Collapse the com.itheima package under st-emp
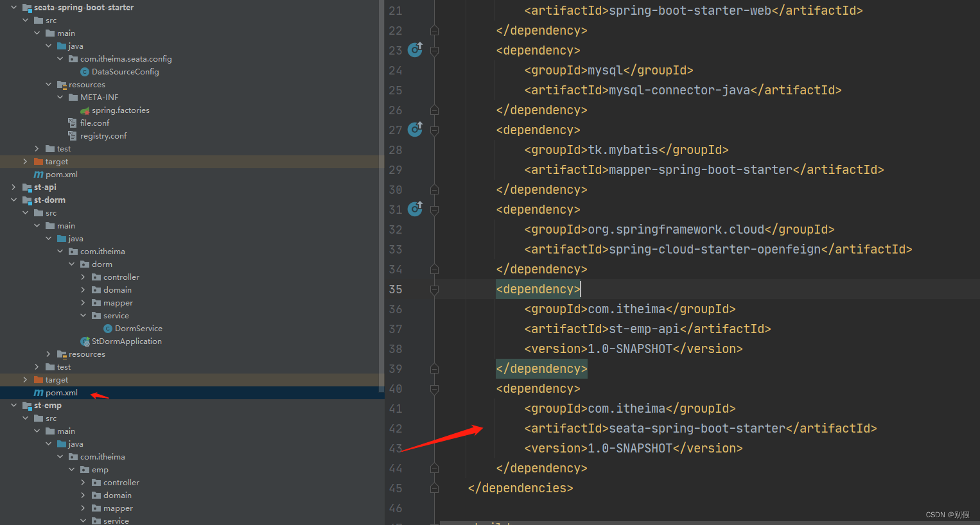 (60, 457)
